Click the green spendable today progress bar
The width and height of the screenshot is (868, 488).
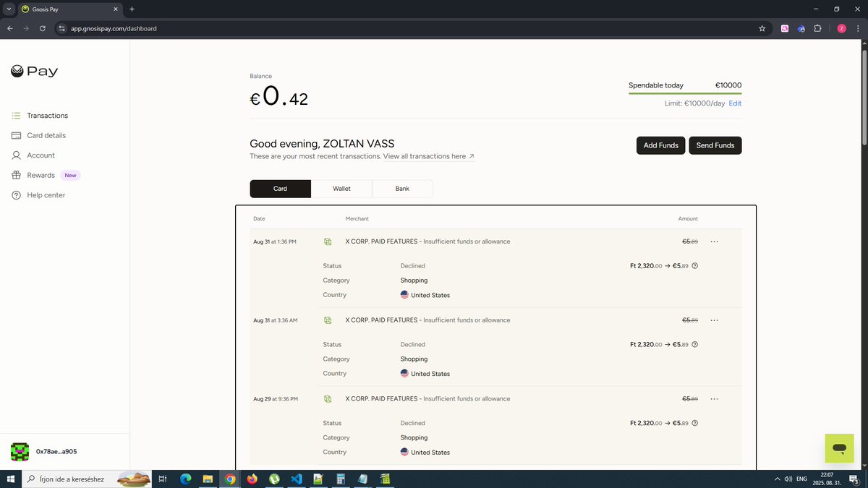point(685,94)
